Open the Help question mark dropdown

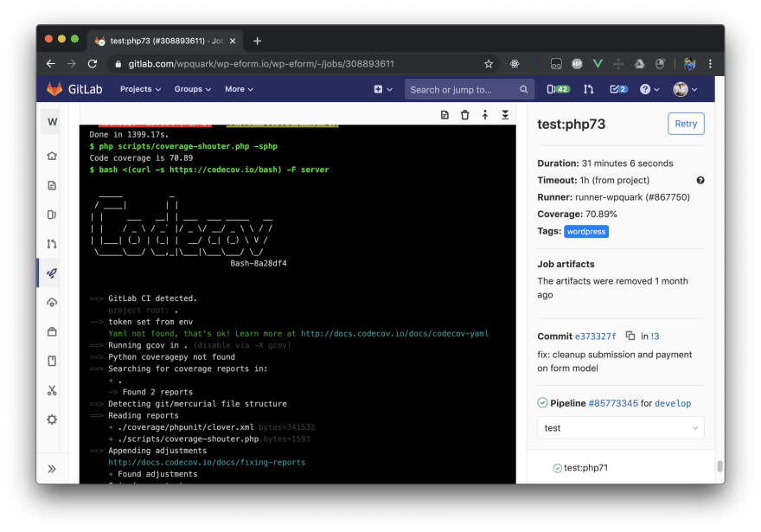(x=649, y=89)
